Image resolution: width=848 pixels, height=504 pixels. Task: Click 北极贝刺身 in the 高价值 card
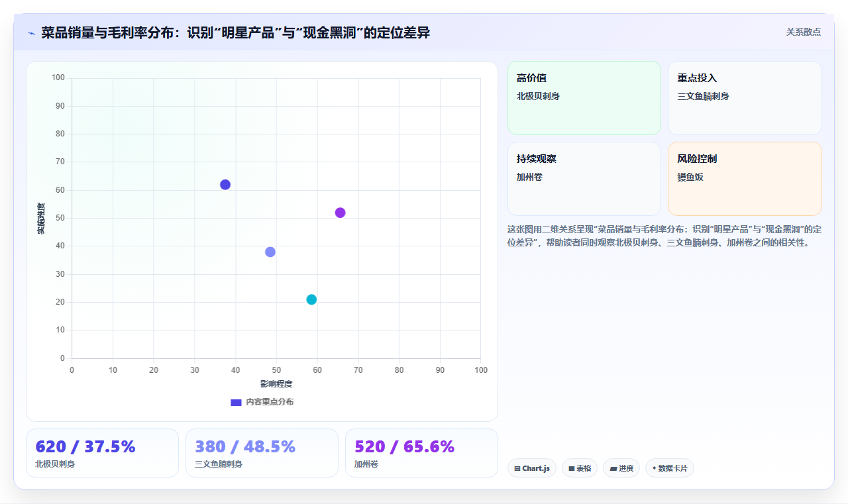coord(538,96)
